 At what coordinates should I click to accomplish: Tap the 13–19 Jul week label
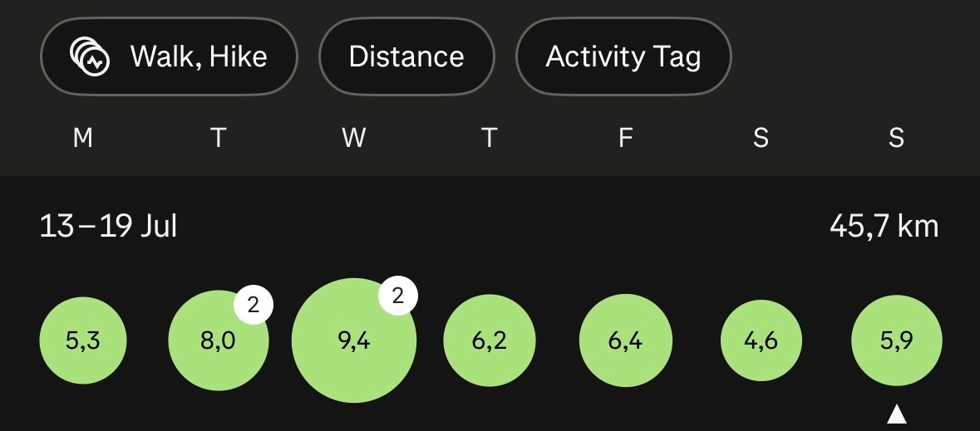point(108,226)
